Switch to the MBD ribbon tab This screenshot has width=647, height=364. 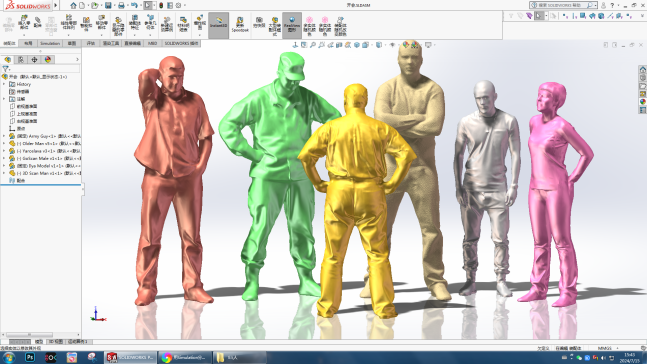point(152,43)
